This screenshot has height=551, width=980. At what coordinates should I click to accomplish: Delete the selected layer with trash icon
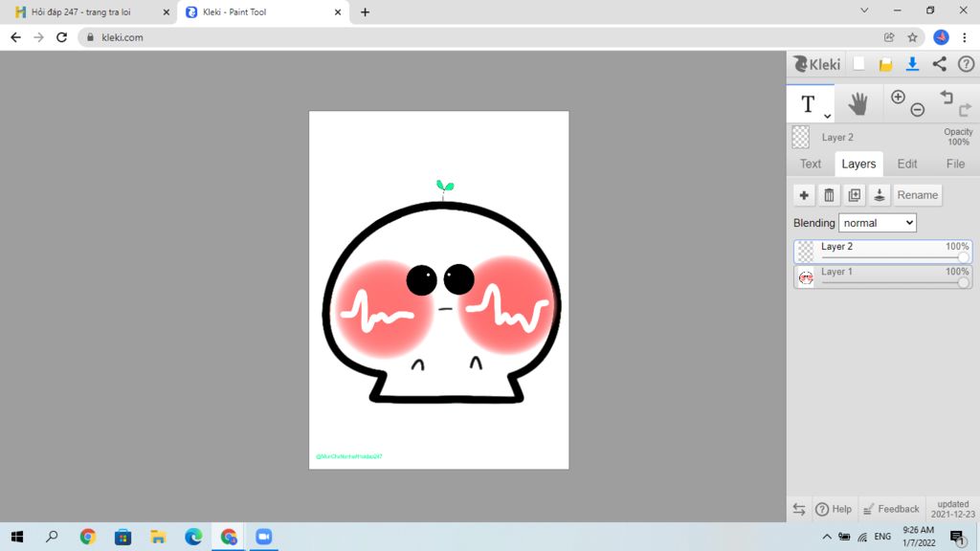point(829,195)
